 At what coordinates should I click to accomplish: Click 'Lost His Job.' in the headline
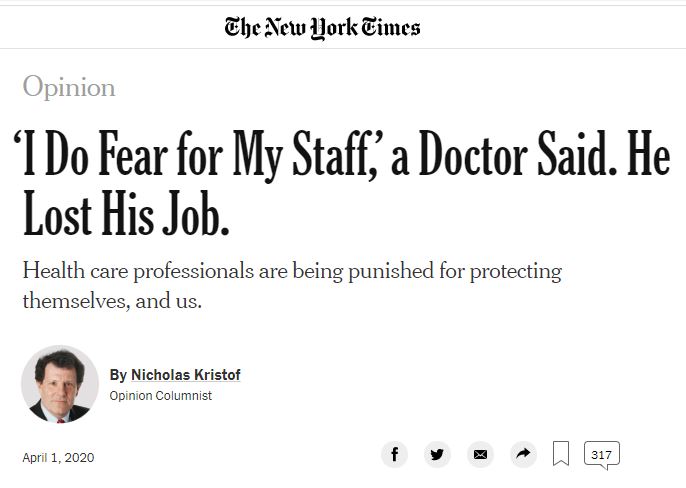click(x=126, y=214)
